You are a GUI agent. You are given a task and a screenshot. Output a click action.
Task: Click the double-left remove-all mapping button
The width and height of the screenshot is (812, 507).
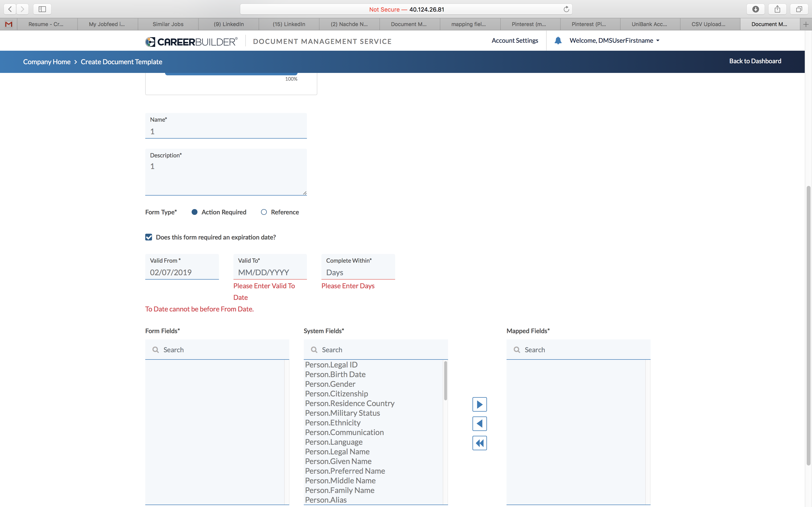coord(479,443)
